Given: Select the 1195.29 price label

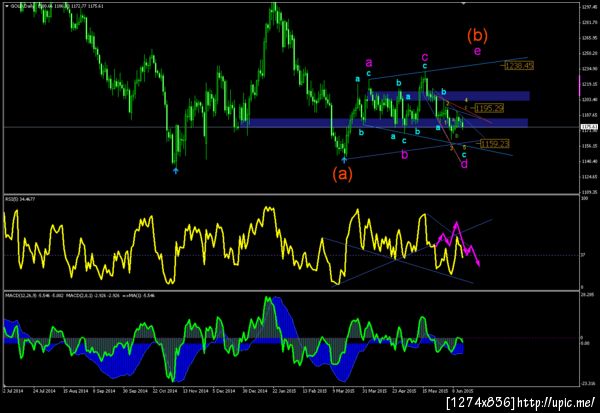Looking at the screenshot, I should coord(489,108).
